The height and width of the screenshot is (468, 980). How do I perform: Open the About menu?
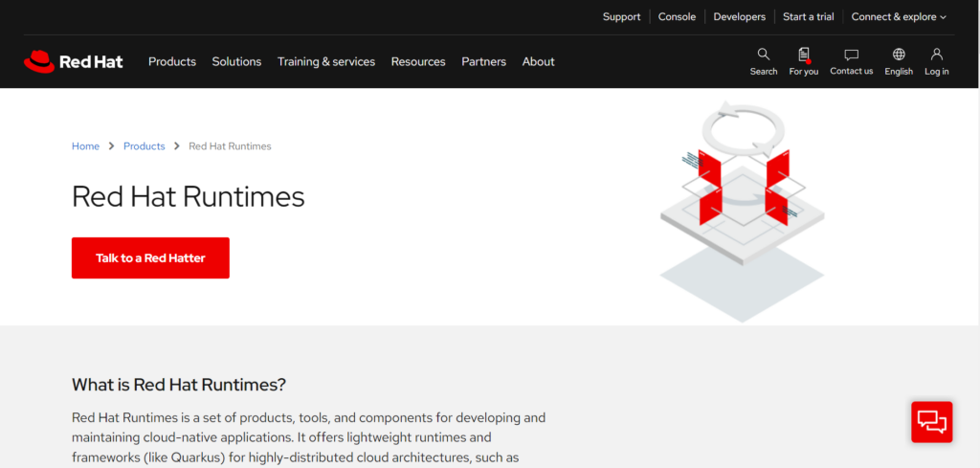538,61
